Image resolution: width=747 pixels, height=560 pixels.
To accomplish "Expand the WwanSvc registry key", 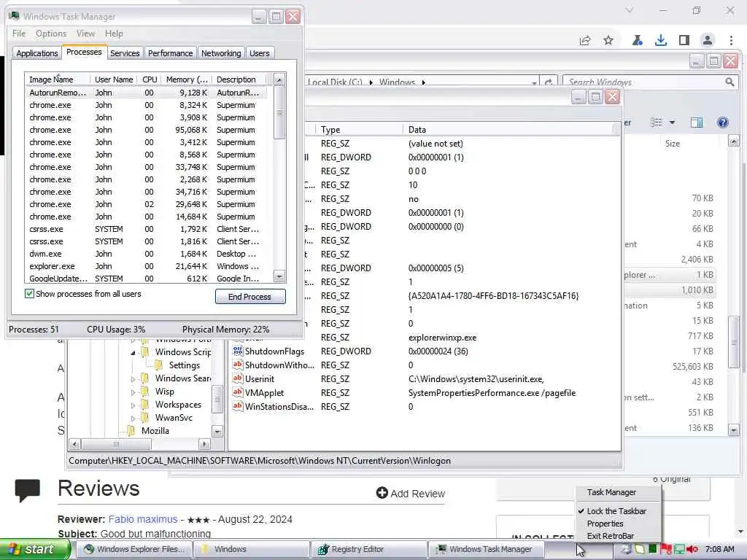I will tap(133, 419).
